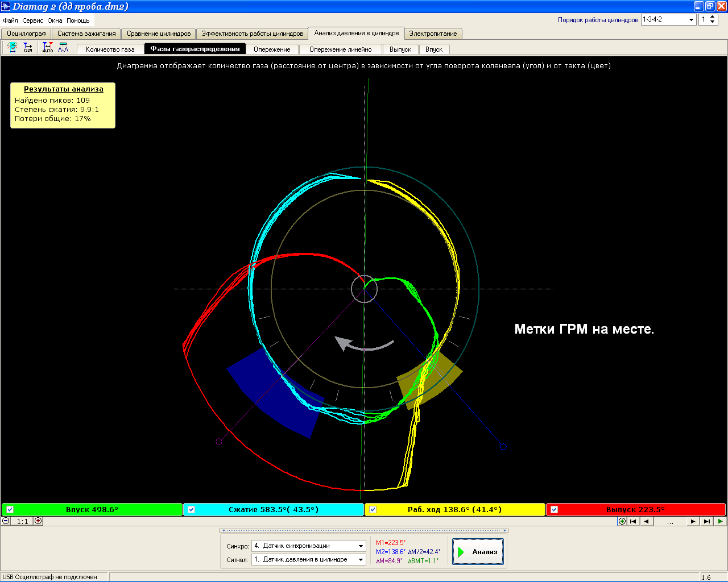This screenshot has height=582, width=728.
Task: Click the 1.6 version in status bar
Action: [706, 577]
